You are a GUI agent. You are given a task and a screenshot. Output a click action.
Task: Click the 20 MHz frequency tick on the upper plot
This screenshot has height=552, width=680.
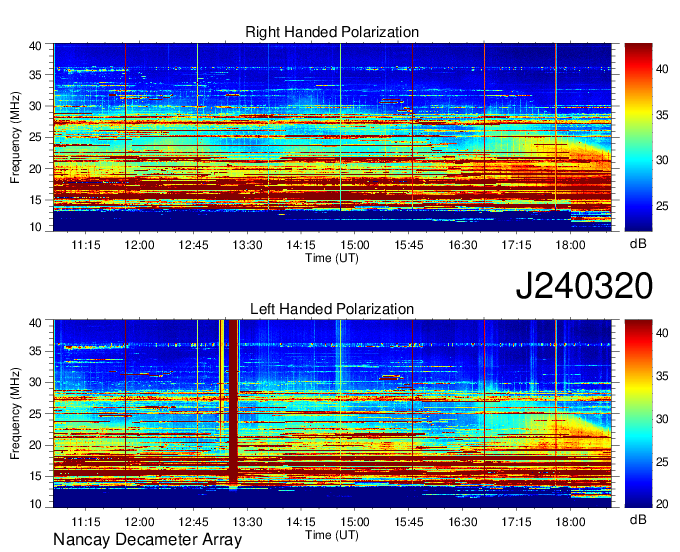pyautogui.click(x=35, y=169)
